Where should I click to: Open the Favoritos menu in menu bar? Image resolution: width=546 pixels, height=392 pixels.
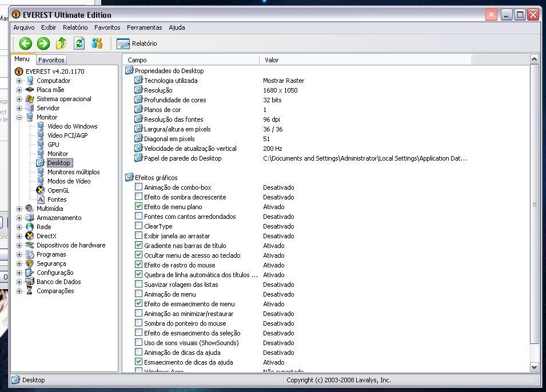pyautogui.click(x=107, y=27)
